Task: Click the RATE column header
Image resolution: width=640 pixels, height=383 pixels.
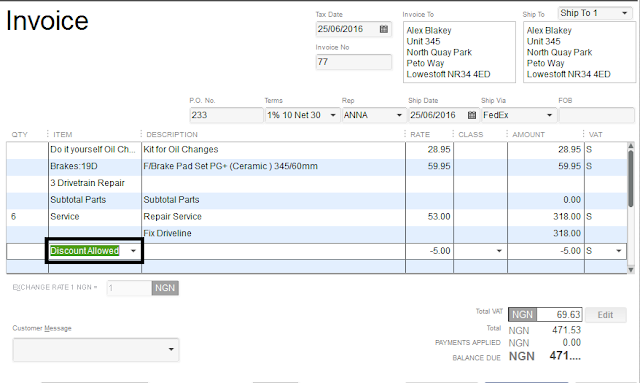Action: point(420,134)
